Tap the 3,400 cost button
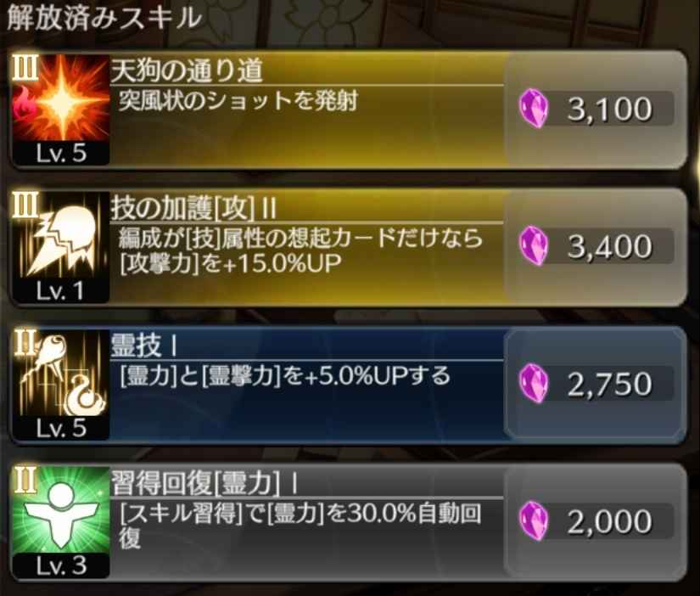Image resolution: width=700 pixels, height=596 pixels. click(x=596, y=246)
